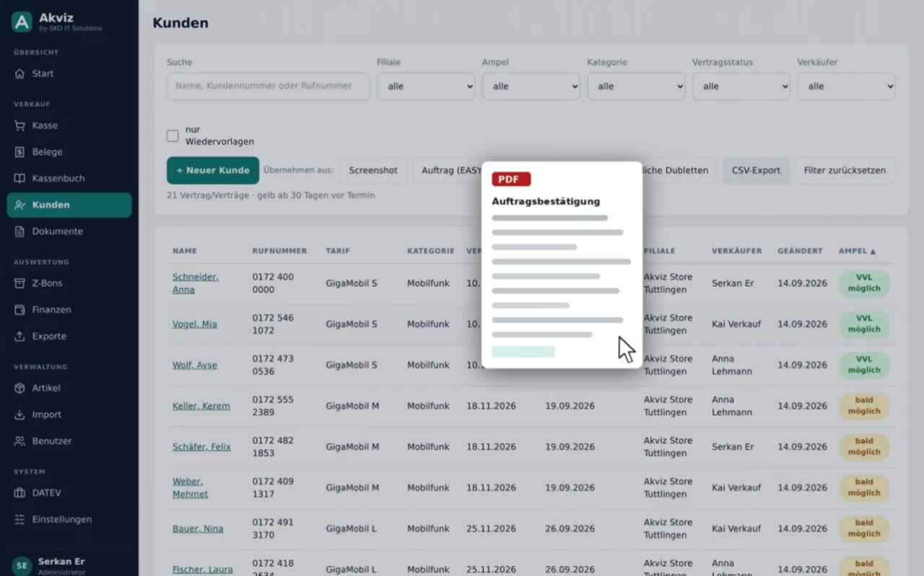Viewport: 924px width, 576px height.
Task: Sort table by Name column header
Action: (x=185, y=251)
